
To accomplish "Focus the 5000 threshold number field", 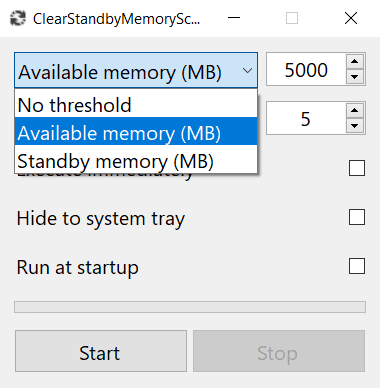I will [306, 69].
